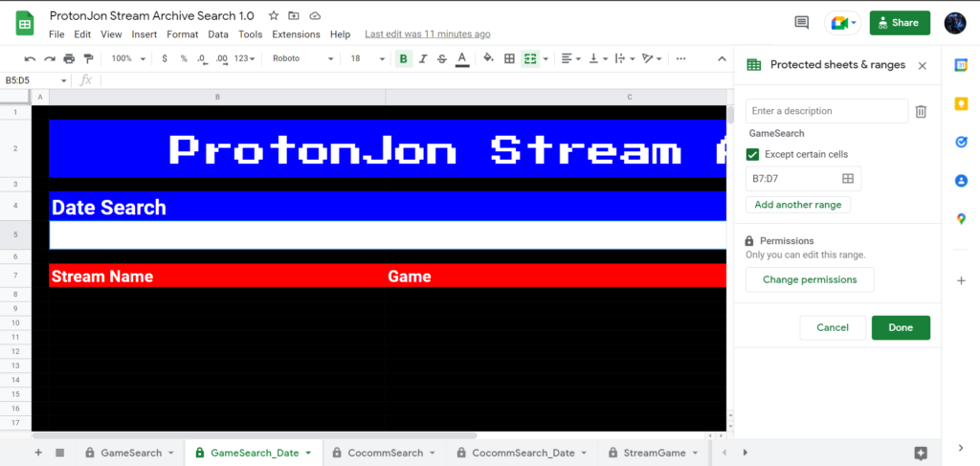Click the green Share button
Viewport: 980px width, 466px height.
(x=900, y=23)
